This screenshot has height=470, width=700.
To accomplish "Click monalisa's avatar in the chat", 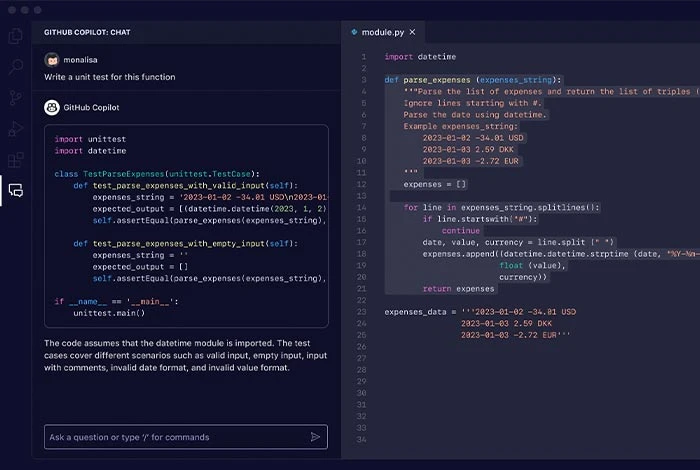I will [52, 60].
